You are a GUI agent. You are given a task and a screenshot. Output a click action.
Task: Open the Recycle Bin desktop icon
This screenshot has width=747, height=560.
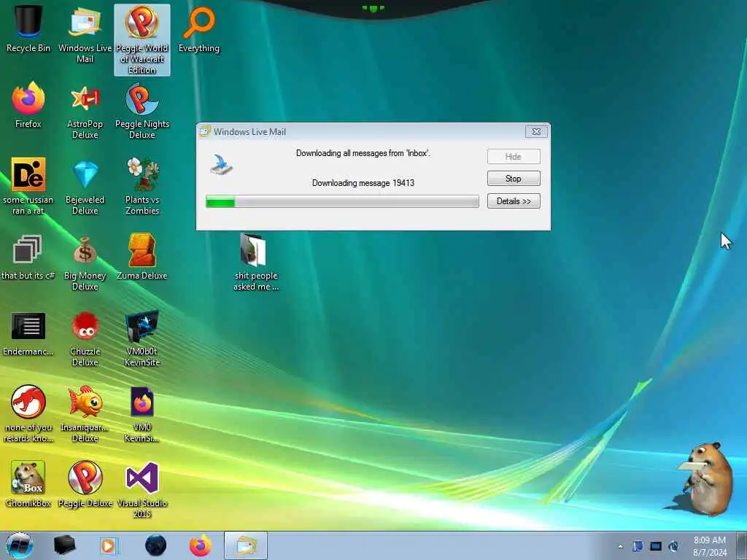(28, 29)
